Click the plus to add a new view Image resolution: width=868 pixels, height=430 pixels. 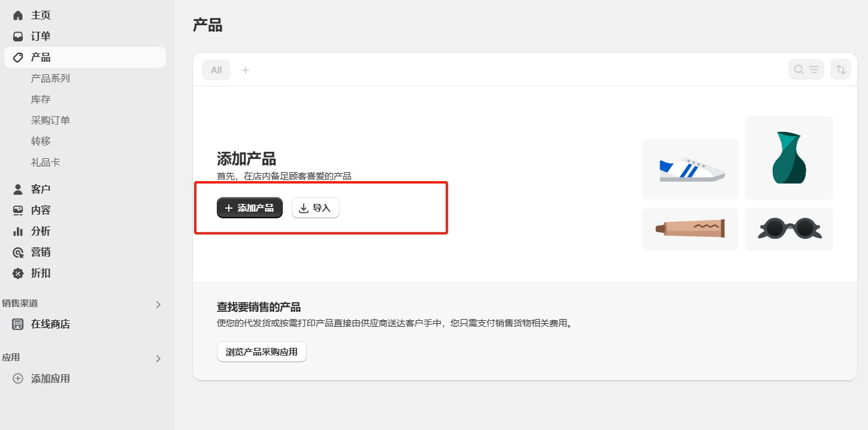click(x=246, y=70)
